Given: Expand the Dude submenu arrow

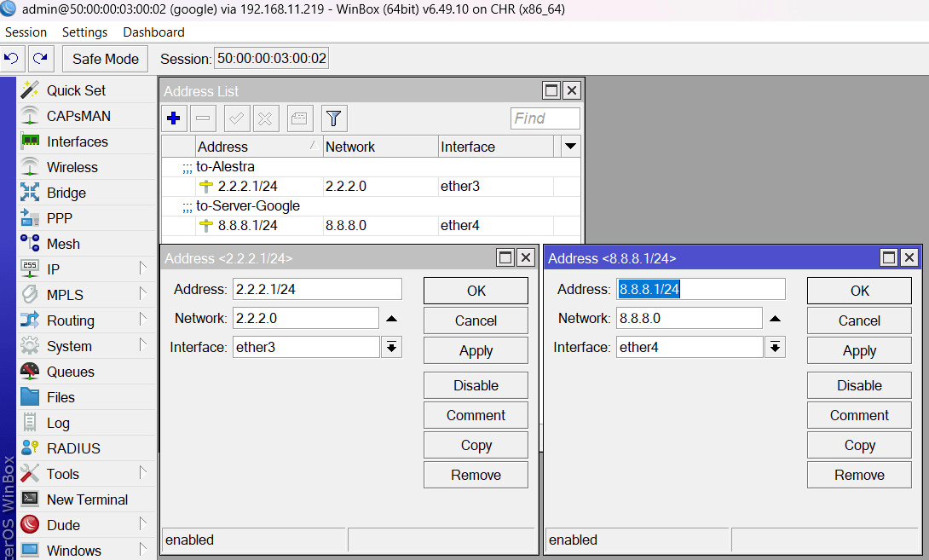Looking at the screenshot, I should [143, 523].
